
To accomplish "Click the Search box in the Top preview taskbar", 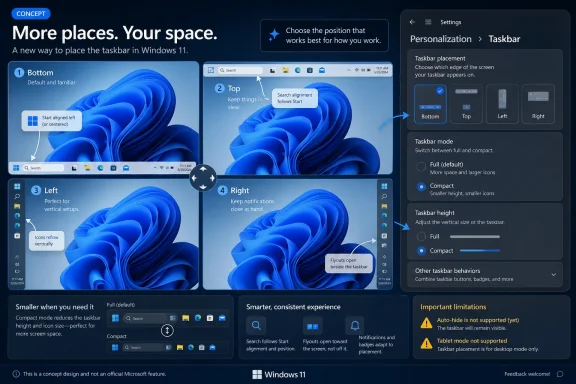I will pyautogui.click(x=240, y=70).
